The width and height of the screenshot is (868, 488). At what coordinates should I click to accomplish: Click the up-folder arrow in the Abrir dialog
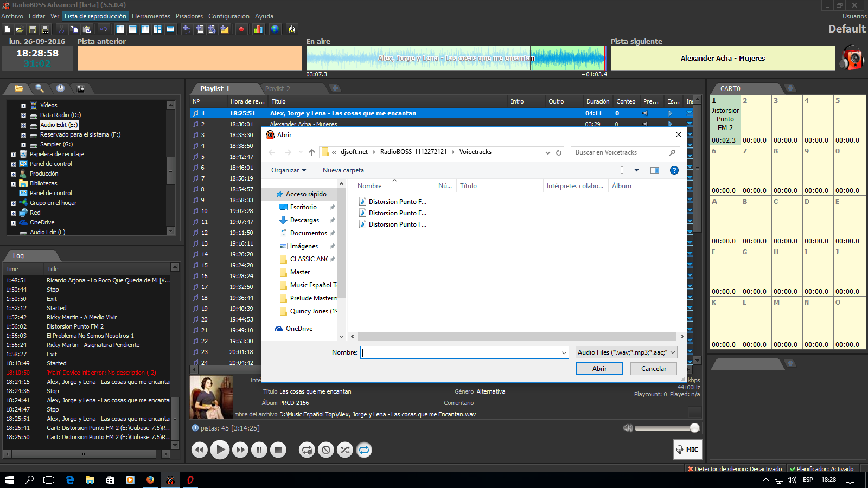(312, 152)
